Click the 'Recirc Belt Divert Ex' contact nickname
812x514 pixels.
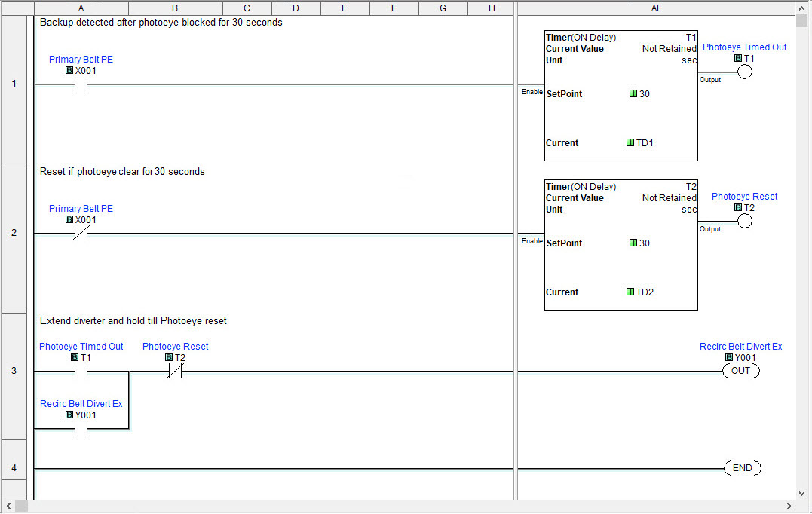pyautogui.click(x=81, y=403)
